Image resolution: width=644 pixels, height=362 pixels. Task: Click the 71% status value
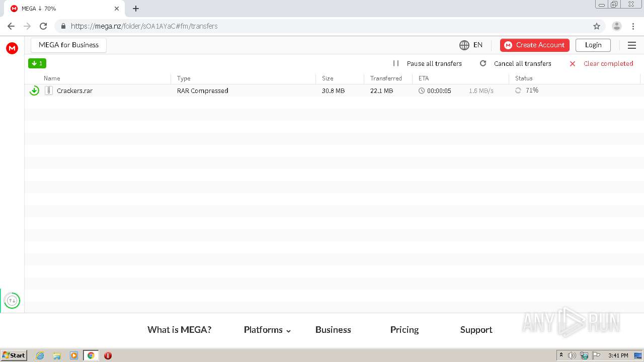[x=532, y=90]
